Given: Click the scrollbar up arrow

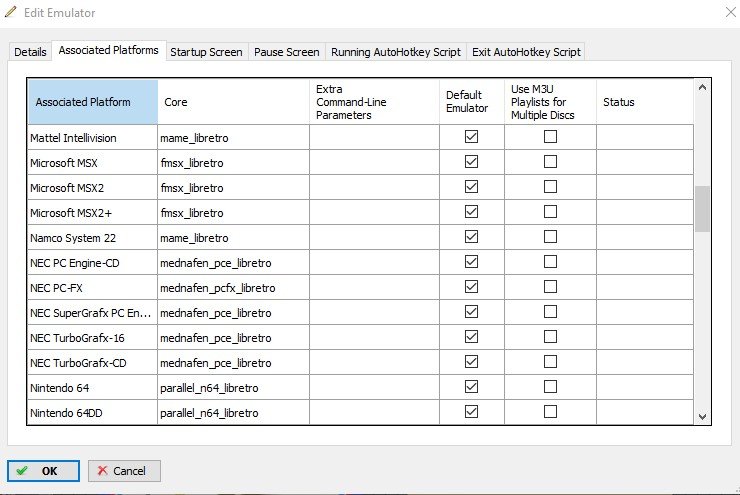Looking at the screenshot, I should (x=702, y=87).
